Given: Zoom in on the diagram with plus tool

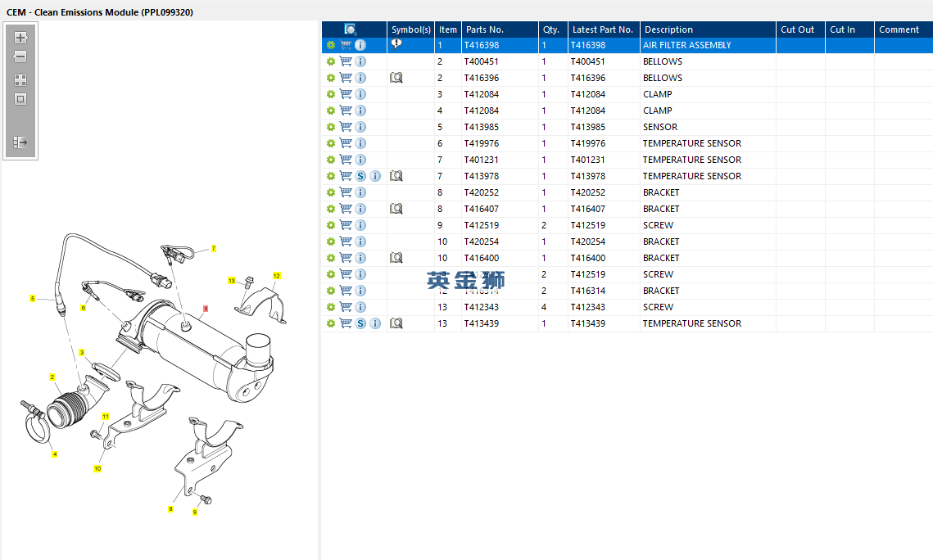Looking at the screenshot, I should pyautogui.click(x=20, y=38).
